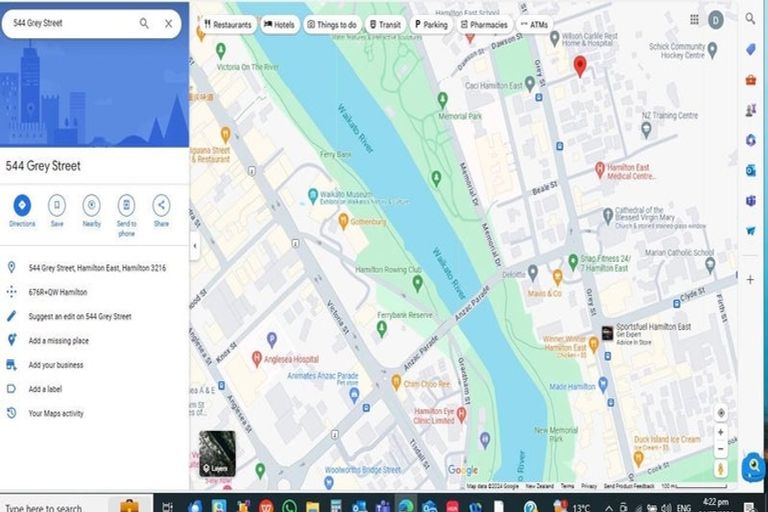Click Suggest an edit on 544 Grey Street
768x512 pixels.
coord(79,316)
